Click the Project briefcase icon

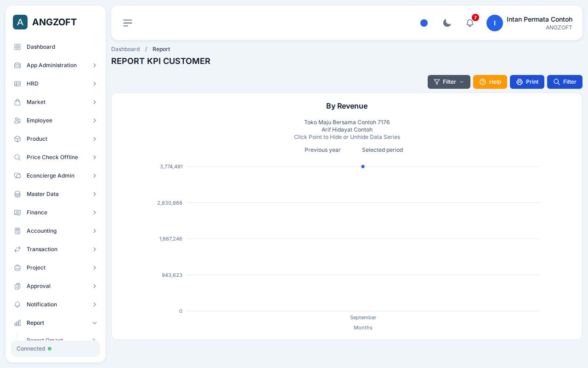click(x=17, y=268)
